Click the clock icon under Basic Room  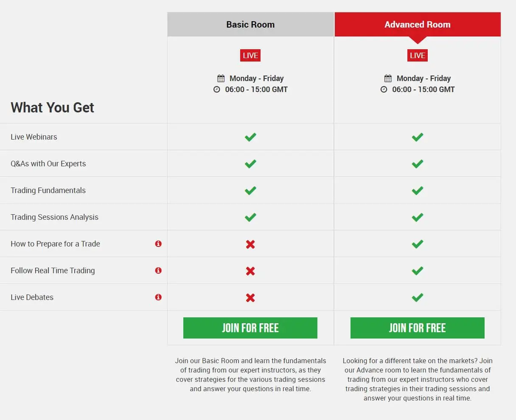tap(217, 90)
